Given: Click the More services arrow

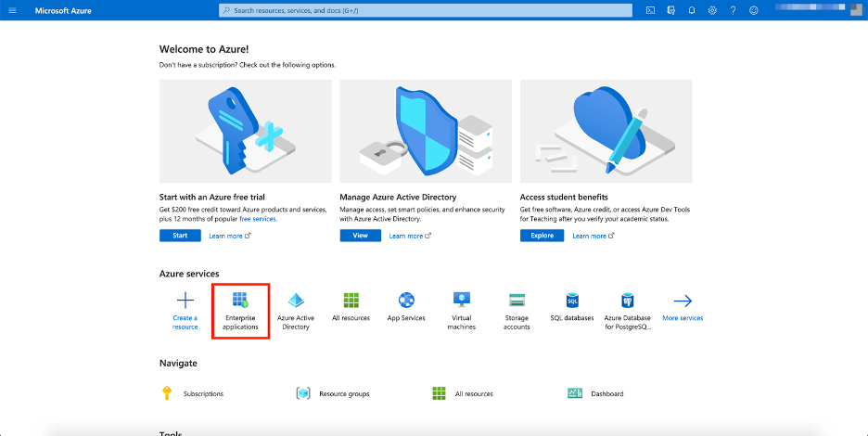Looking at the screenshot, I should click(x=683, y=308).
